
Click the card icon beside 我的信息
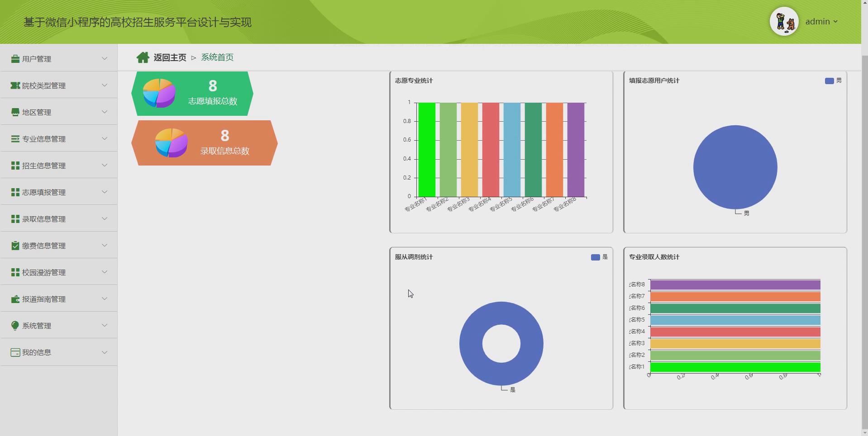click(x=15, y=352)
